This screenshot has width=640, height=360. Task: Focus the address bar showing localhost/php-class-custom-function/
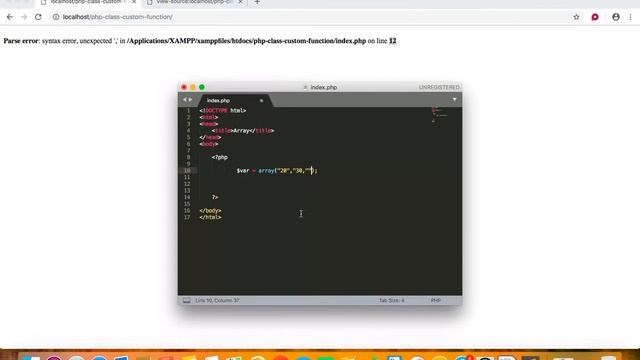(310, 17)
